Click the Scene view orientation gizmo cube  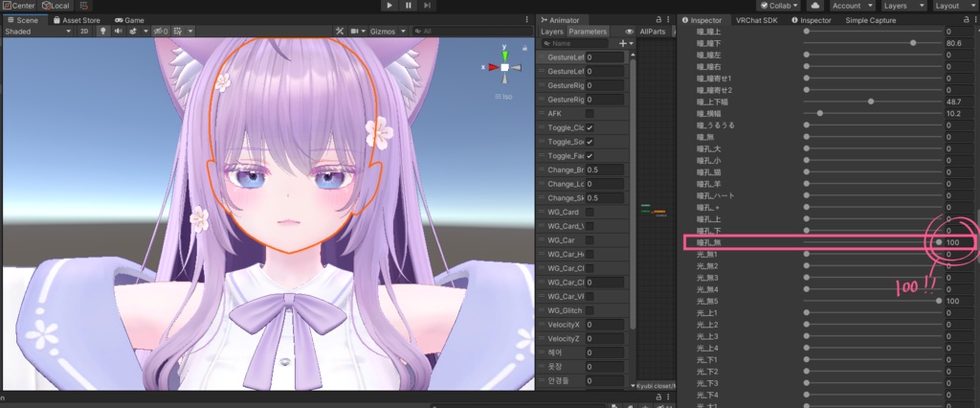[x=505, y=67]
